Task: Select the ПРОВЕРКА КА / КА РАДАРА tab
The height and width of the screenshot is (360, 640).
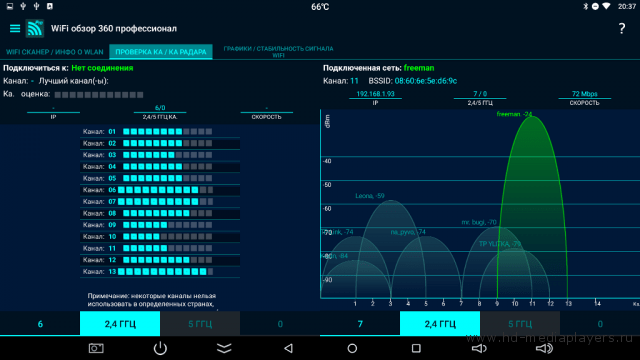Action: coord(161,52)
